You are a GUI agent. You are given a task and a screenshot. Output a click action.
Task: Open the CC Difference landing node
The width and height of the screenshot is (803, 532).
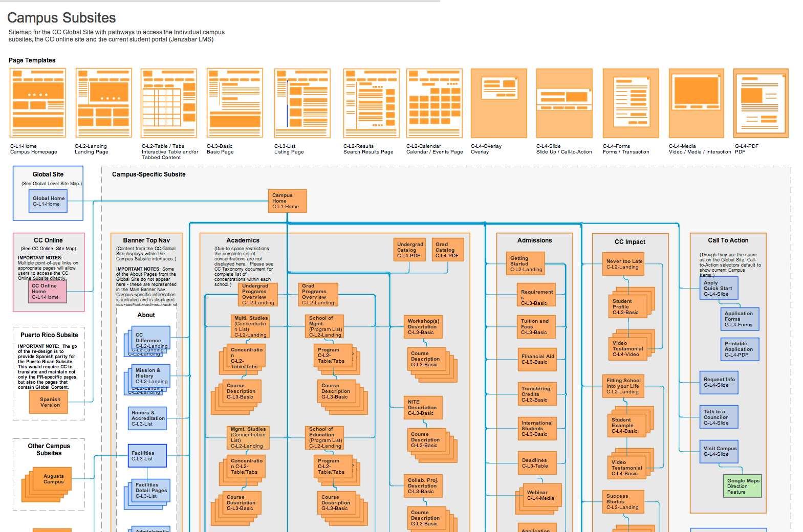coord(151,338)
